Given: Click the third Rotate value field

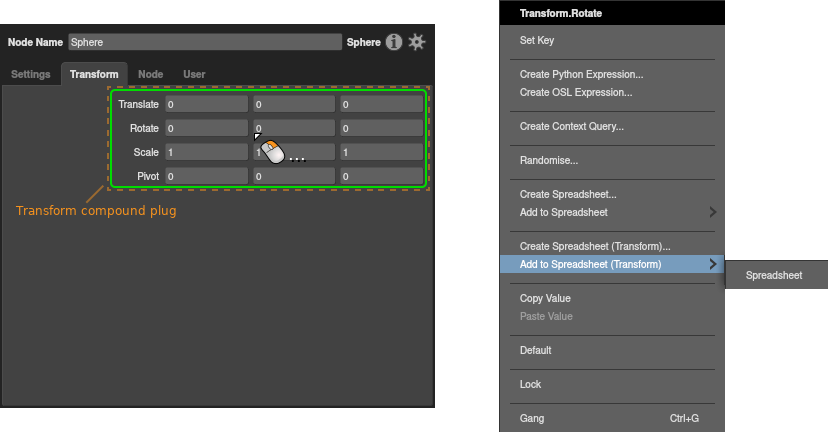Looking at the screenshot, I should point(381,128).
